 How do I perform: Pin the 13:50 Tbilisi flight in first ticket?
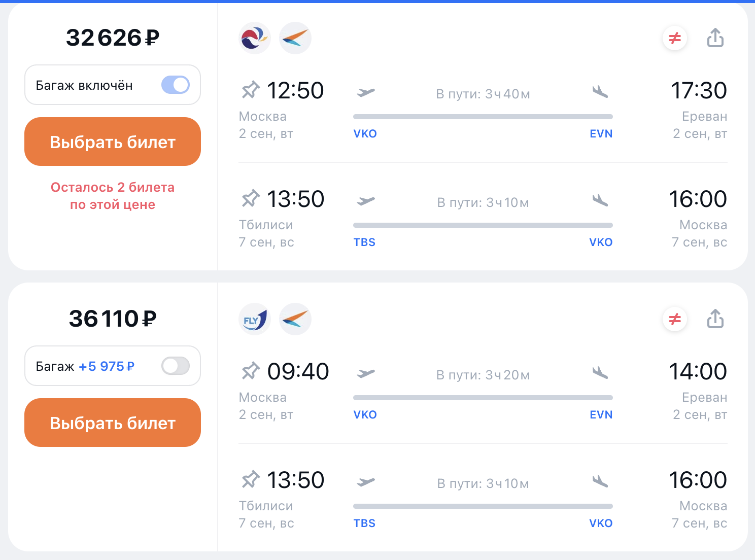251,199
